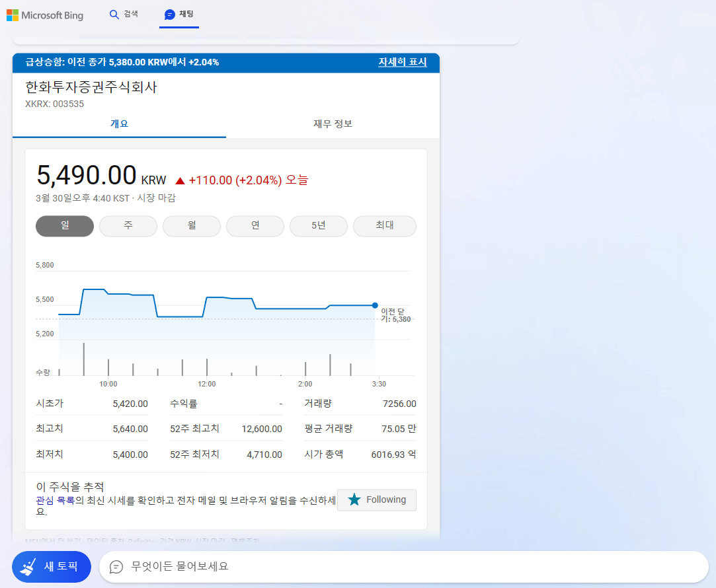Click the 한화투자증권주식회사 company name
Viewport: 716px width, 588px height.
point(91,87)
